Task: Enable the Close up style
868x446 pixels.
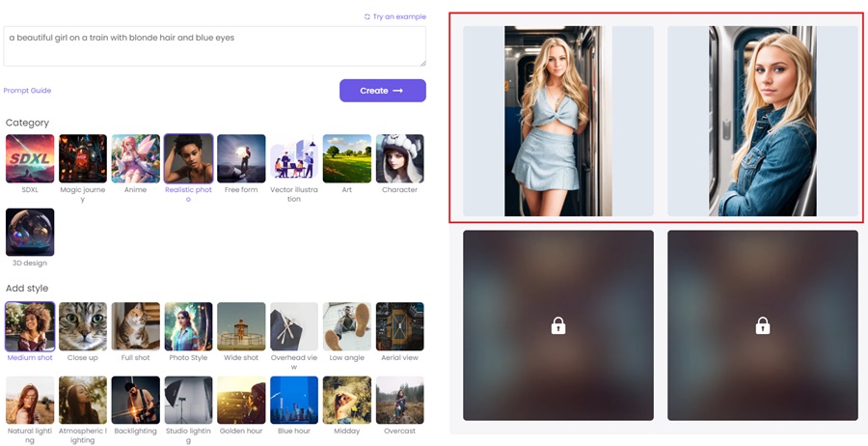Action: point(83,326)
